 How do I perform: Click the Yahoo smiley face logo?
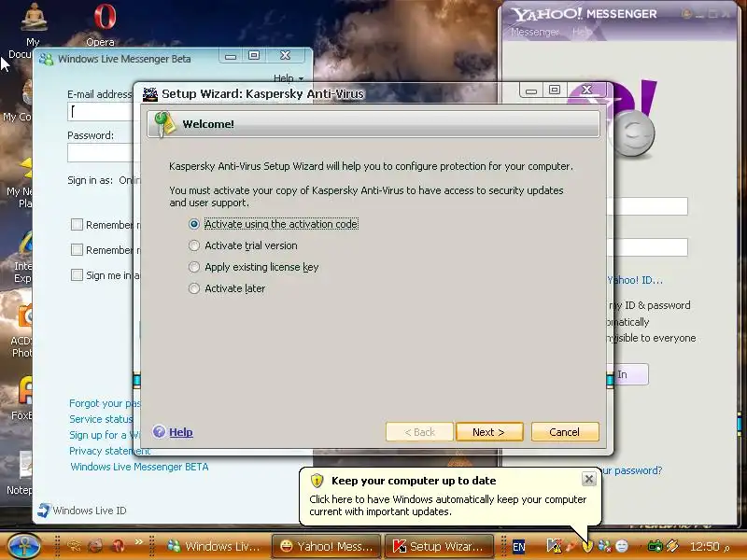tap(634, 134)
